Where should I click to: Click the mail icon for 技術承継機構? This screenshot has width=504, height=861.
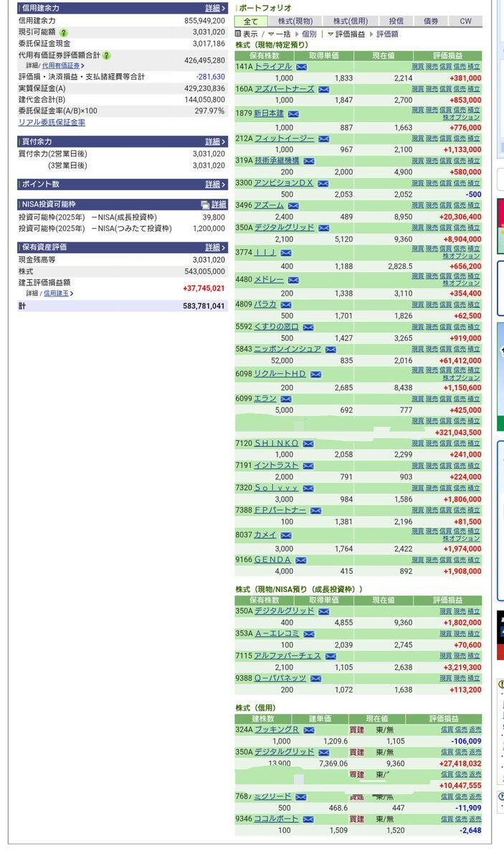click(308, 161)
